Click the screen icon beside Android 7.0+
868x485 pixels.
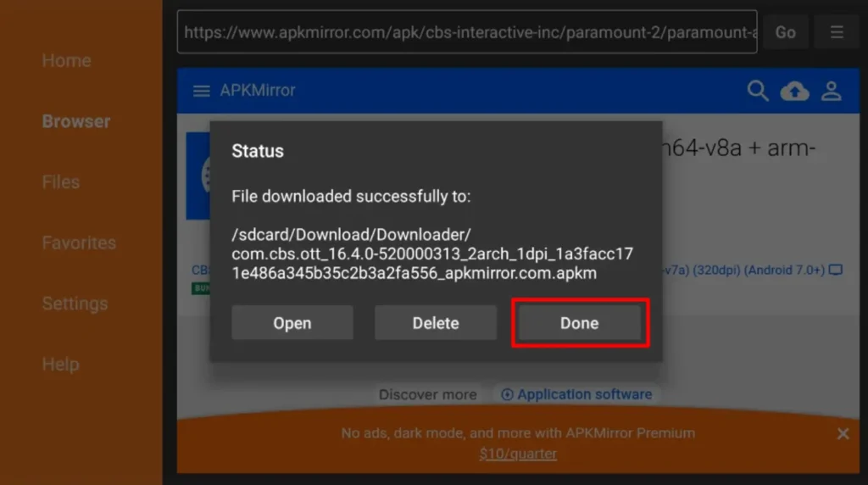tap(836, 270)
